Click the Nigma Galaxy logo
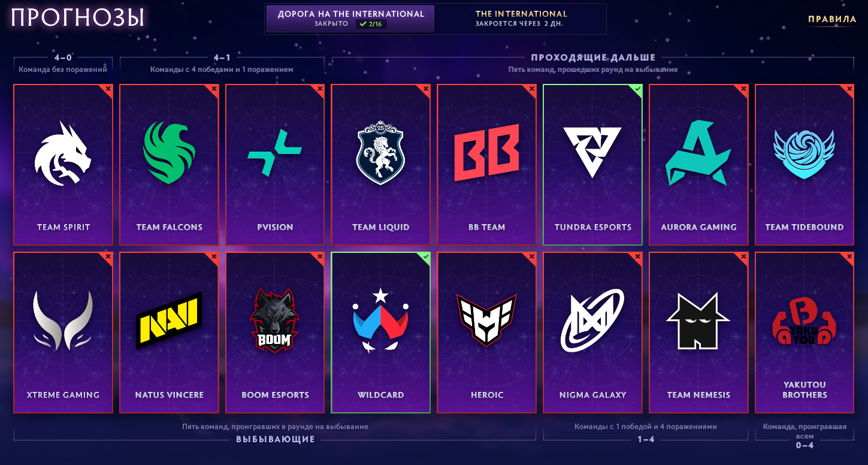The width and height of the screenshot is (868, 465). pos(592,321)
